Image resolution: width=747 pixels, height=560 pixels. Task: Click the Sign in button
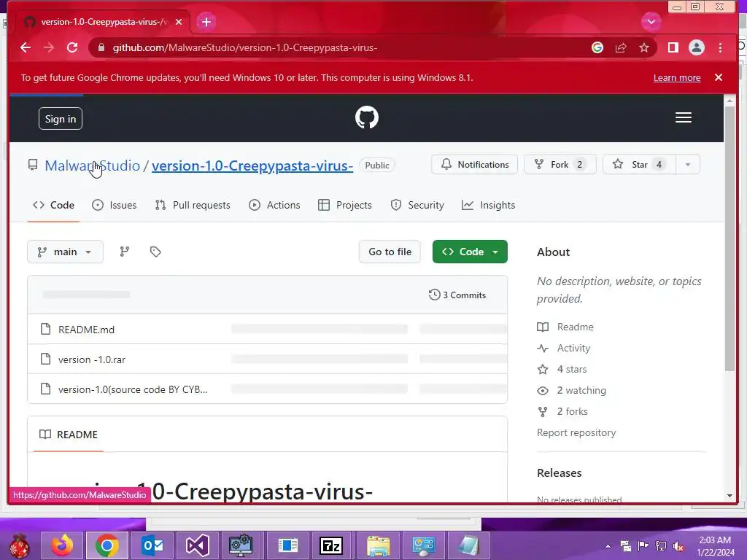click(61, 119)
